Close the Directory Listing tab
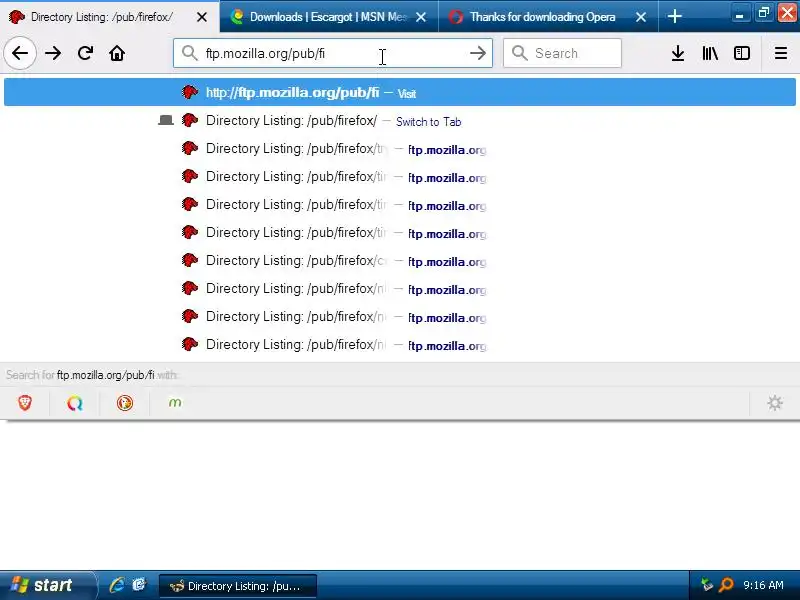Viewport: 800px width, 600px height. click(x=202, y=17)
